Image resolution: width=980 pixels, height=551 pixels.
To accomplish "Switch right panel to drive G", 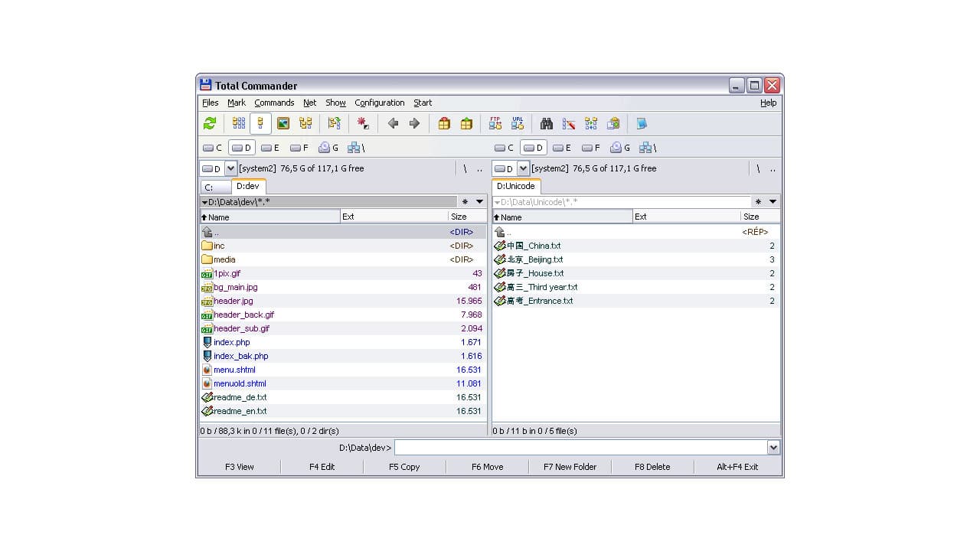I will click(x=617, y=147).
